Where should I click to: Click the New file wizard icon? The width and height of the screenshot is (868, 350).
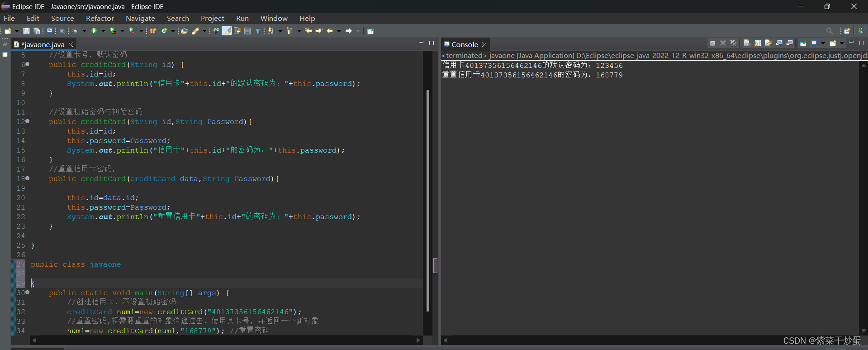pyautogui.click(x=8, y=31)
